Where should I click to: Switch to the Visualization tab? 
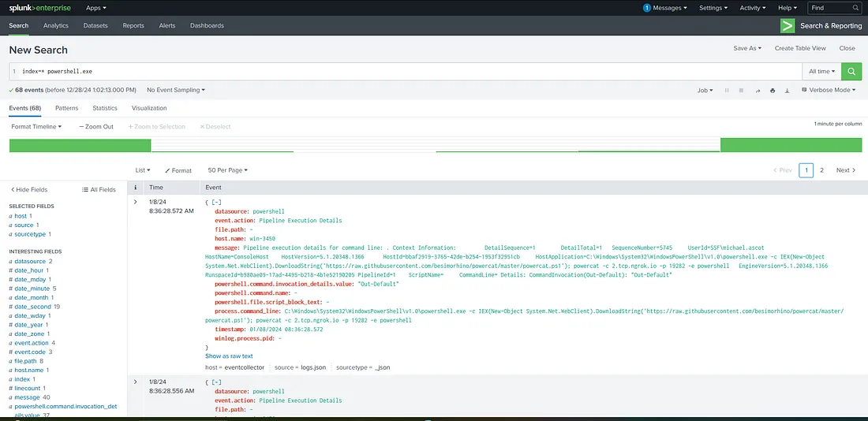(149, 108)
